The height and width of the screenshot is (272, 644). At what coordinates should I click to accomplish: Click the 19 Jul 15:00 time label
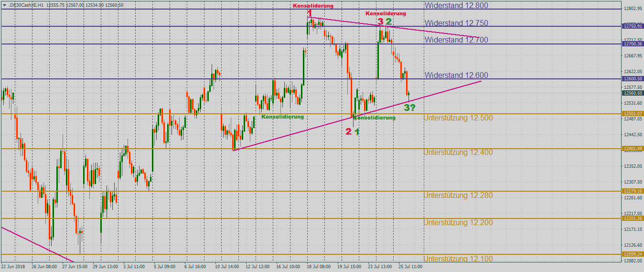[350, 267]
